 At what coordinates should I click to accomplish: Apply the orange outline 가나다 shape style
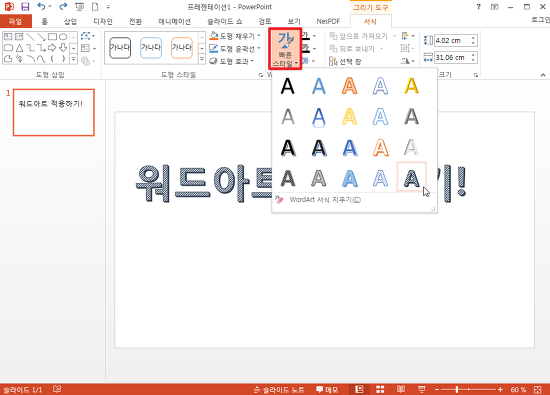tap(182, 48)
